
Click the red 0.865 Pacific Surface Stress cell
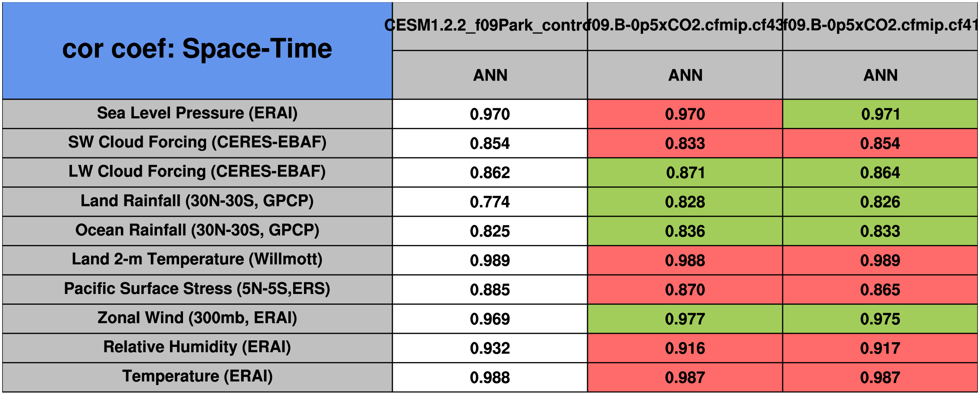click(x=880, y=290)
